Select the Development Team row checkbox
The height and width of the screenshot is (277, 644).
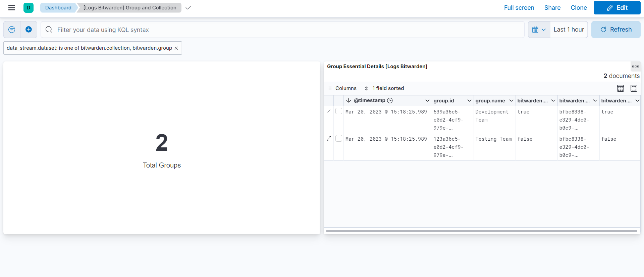339,111
